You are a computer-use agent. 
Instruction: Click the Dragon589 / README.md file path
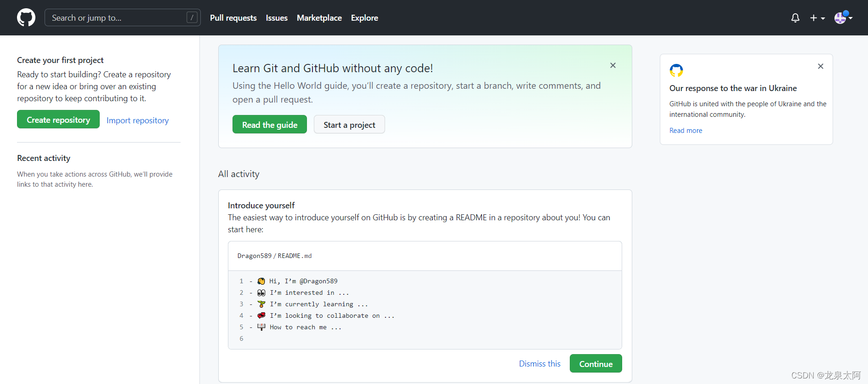click(274, 256)
